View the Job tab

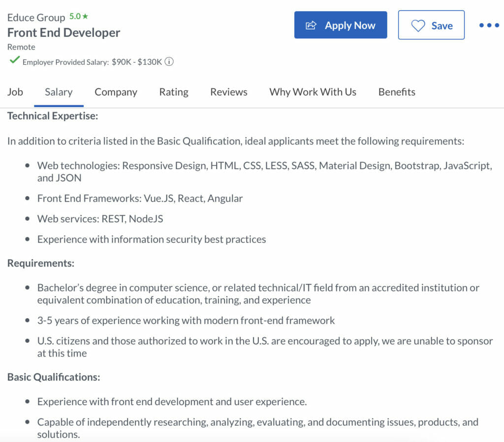click(15, 92)
